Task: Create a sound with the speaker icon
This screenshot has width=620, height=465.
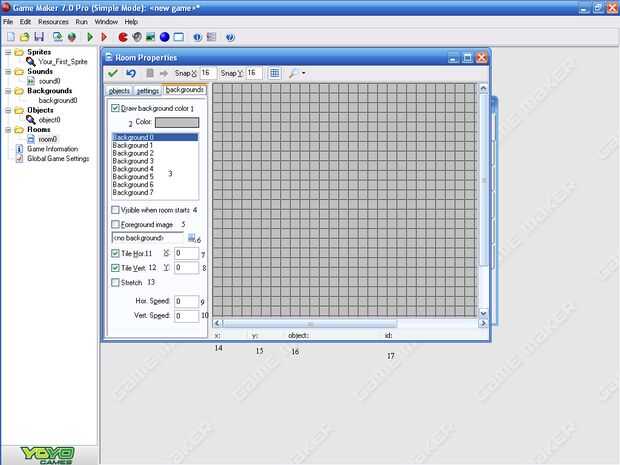Action: tap(137, 37)
